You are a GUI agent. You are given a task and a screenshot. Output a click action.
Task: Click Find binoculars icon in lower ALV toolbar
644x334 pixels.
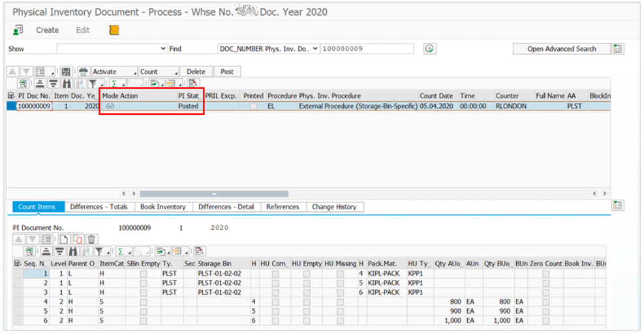coord(73,251)
